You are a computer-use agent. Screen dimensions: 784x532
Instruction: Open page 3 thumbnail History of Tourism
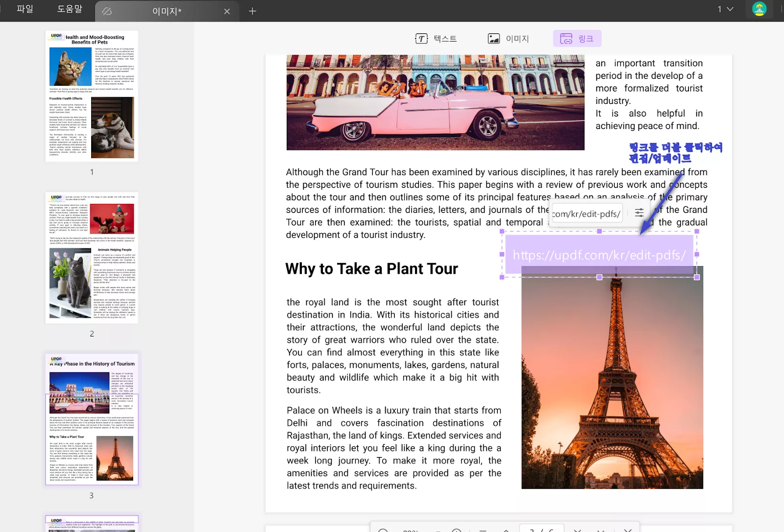pos(92,419)
